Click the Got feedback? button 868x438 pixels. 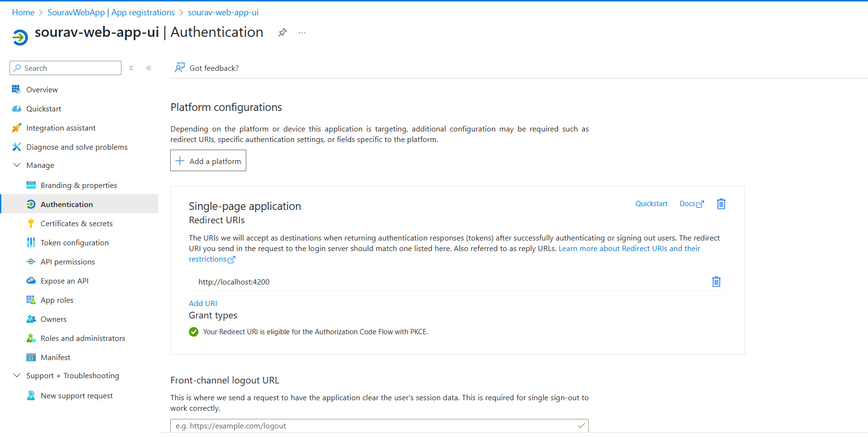pos(207,68)
